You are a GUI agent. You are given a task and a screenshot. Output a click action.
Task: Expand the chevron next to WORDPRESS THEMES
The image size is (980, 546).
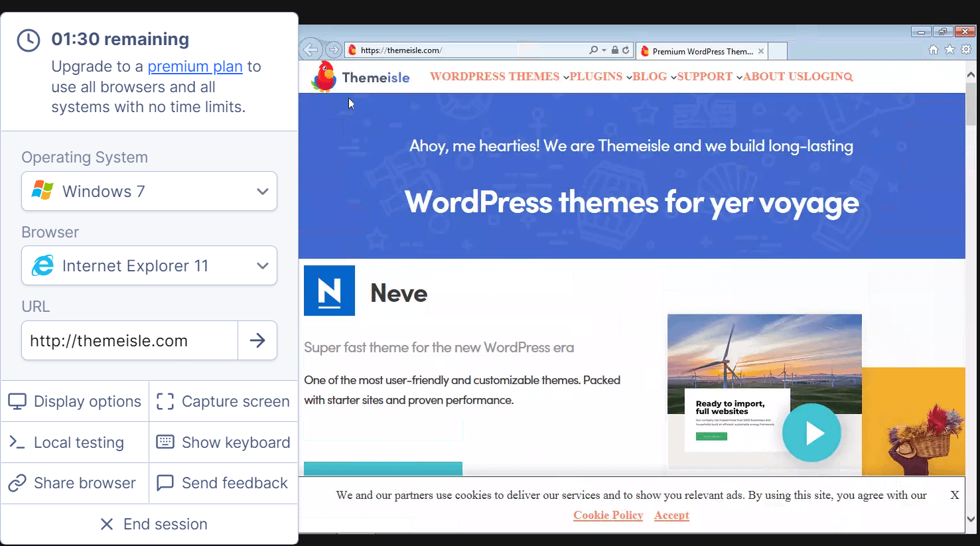[566, 78]
